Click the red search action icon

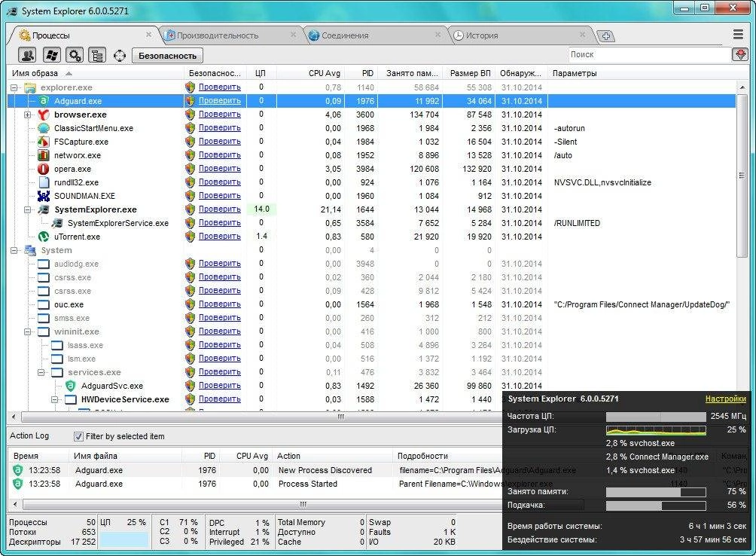click(x=739, y=54)
